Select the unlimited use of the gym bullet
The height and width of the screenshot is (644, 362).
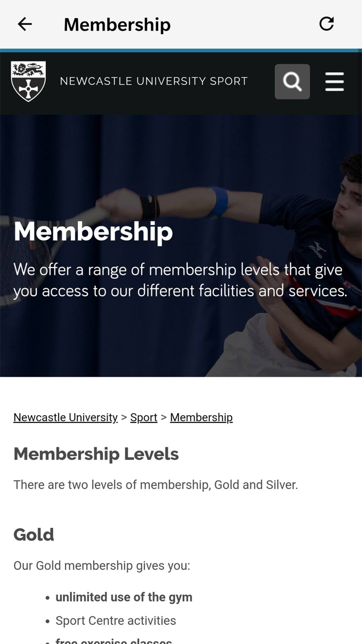[x=124, y=597]
